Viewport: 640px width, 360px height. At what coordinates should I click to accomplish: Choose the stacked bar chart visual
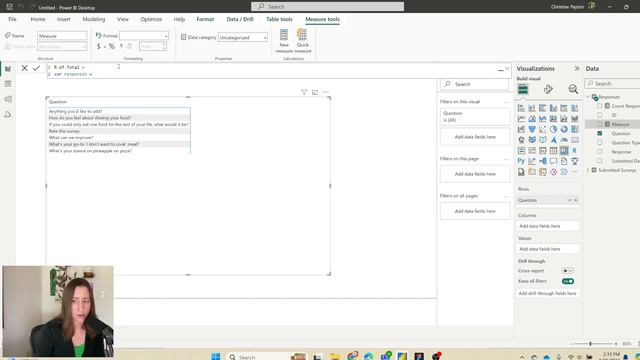click(x=521, y=108)
